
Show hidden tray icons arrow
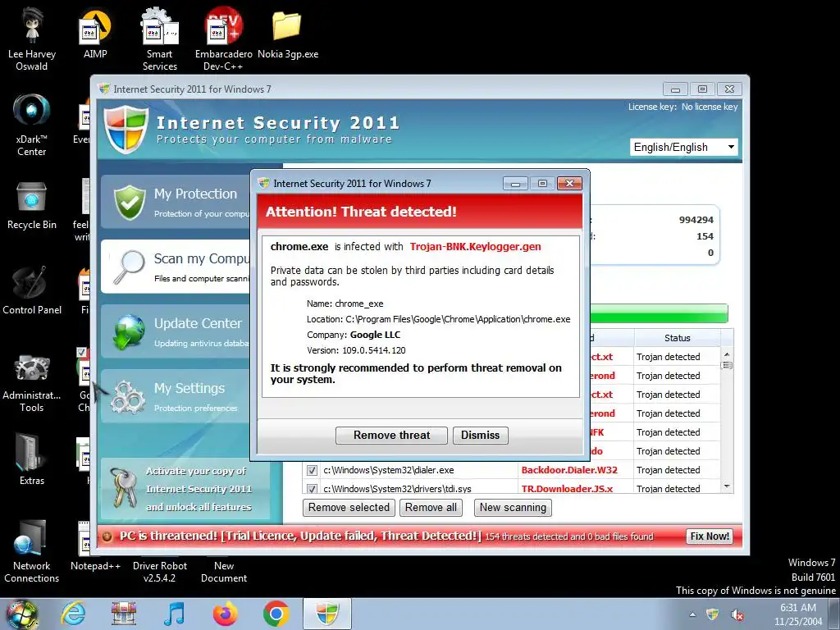[x=692, y=615]
